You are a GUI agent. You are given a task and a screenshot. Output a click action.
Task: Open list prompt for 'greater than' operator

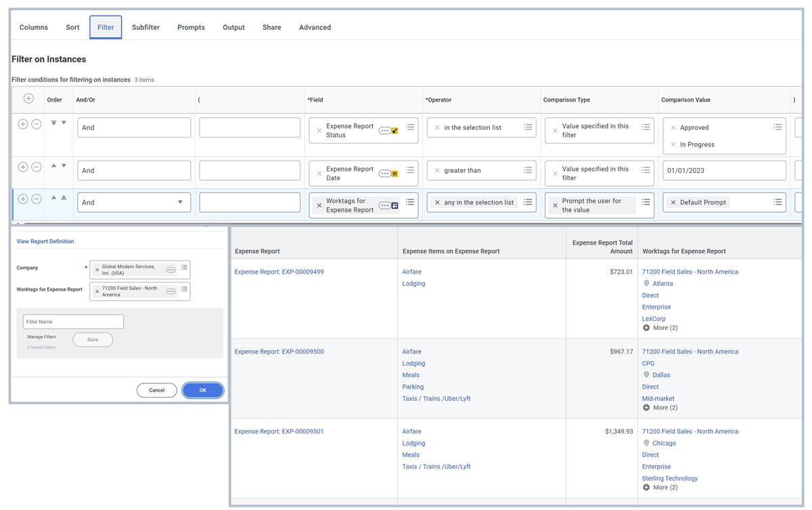528,170
